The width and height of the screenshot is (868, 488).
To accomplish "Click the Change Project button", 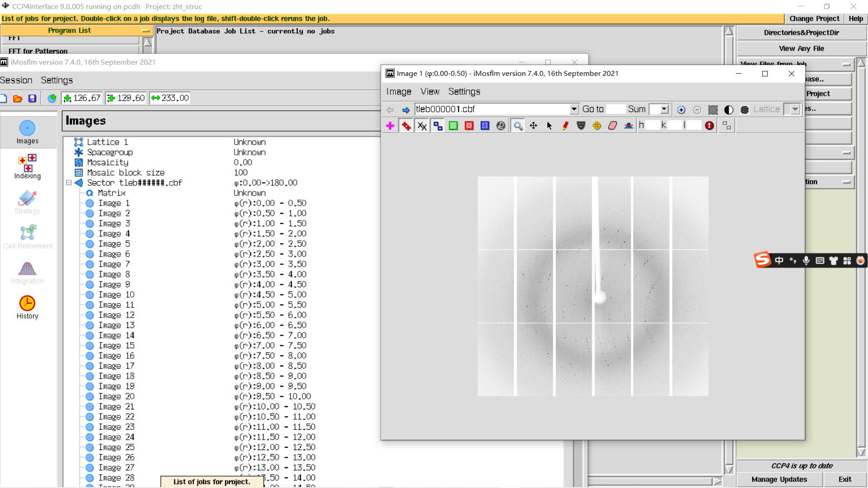I will tap(814, 19).
